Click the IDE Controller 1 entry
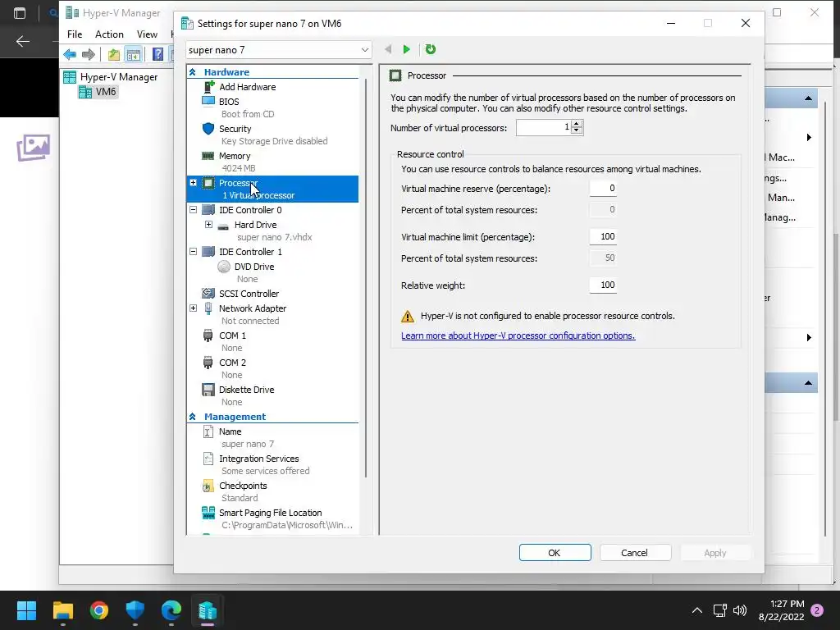This screenshot has width=840, height=630. 250,252
